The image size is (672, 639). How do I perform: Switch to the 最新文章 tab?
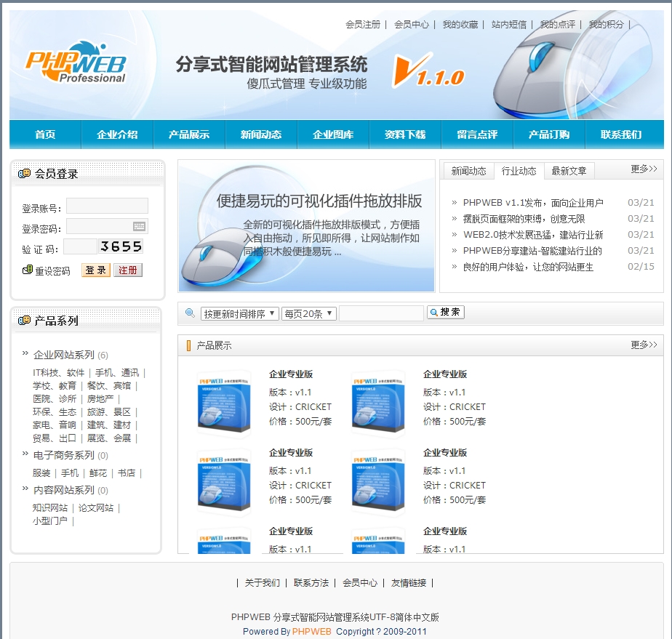[569, 171]
